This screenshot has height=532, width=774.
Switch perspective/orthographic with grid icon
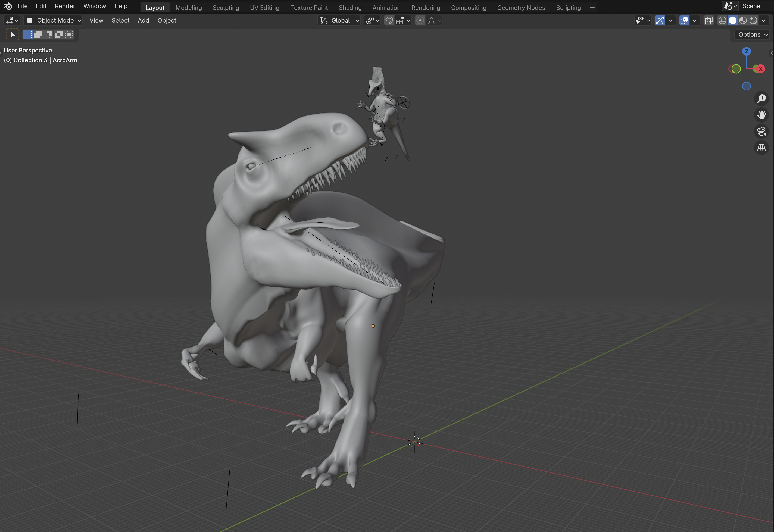tap(761, 148)
